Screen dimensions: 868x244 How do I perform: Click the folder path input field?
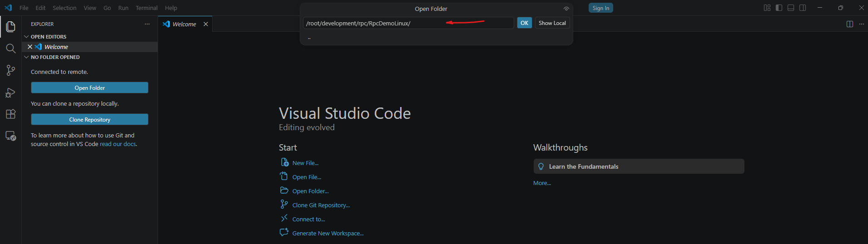(408, 23)
